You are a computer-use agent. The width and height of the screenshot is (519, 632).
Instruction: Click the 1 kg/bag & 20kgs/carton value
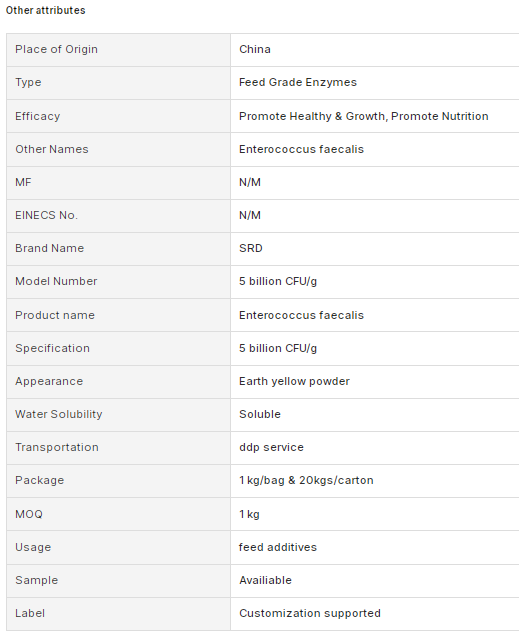306,481
